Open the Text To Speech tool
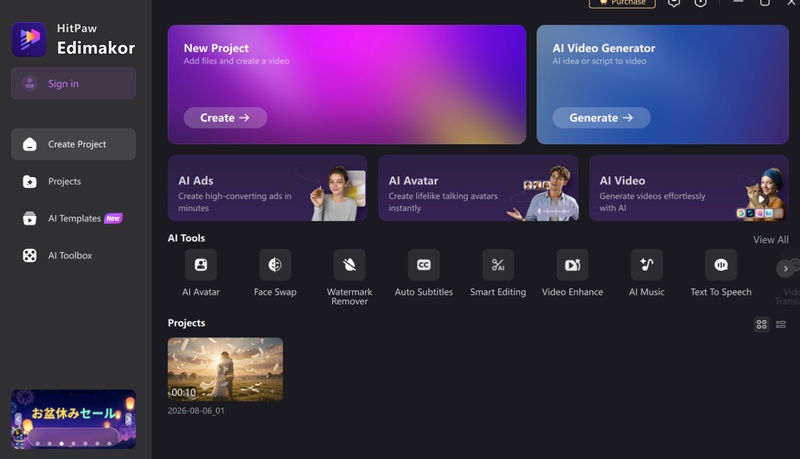Screen dimensions: 800x459 pos(721,265)
